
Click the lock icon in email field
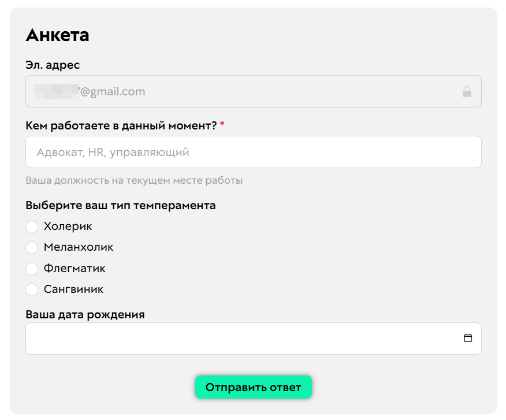[x=468, y=91]
